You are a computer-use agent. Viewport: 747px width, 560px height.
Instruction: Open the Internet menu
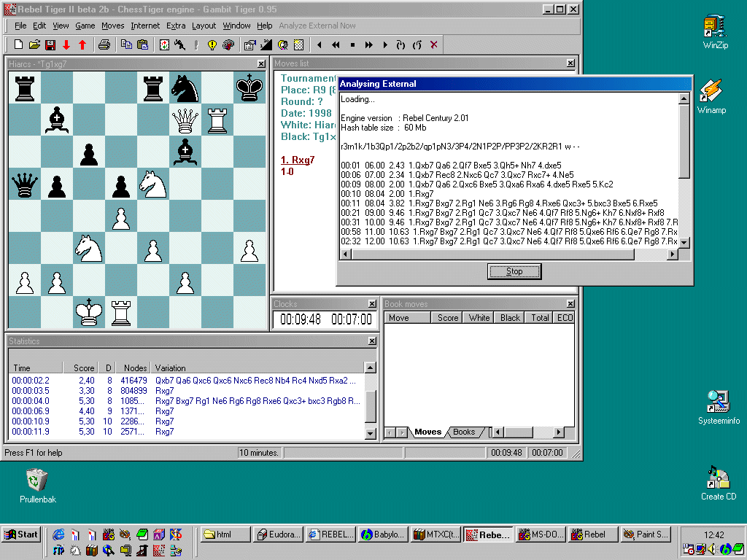click(x=145, y=26)
